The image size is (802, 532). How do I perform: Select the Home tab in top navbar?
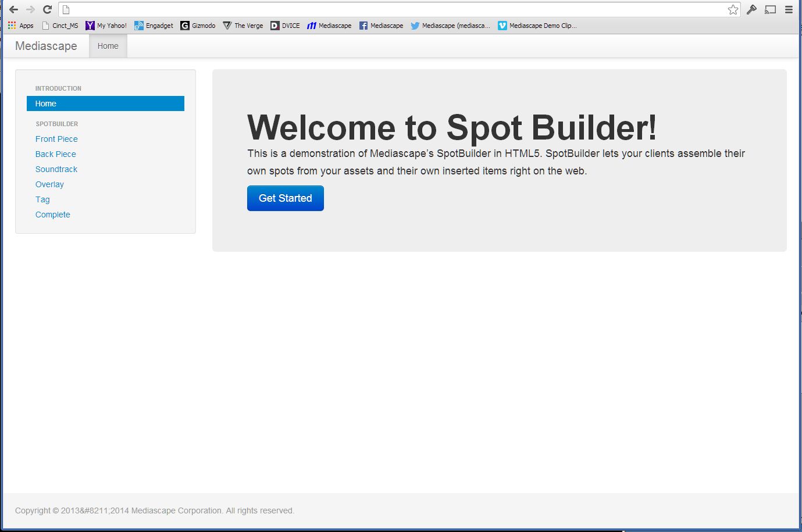[108, 46]
